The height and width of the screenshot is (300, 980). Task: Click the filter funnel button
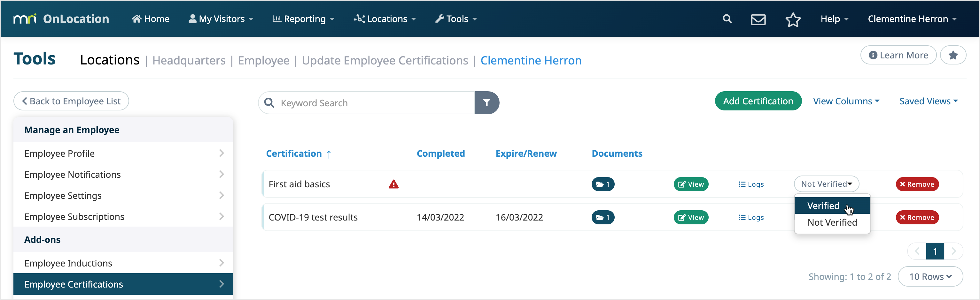coord(486,102)
